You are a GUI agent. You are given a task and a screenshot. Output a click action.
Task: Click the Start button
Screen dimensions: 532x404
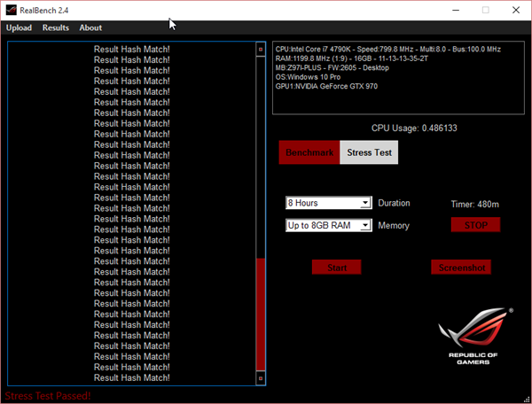(x=337, y=268)
